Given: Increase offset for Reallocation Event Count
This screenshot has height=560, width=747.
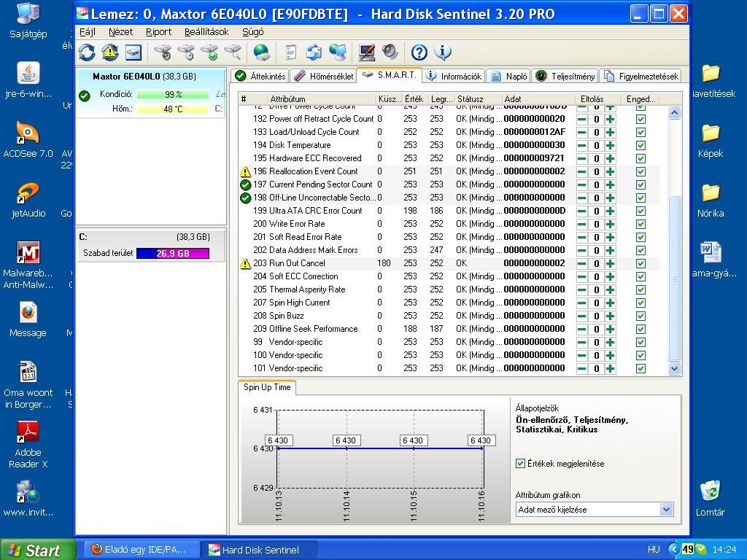Looking at the screenshot, I should coord(611,171).
